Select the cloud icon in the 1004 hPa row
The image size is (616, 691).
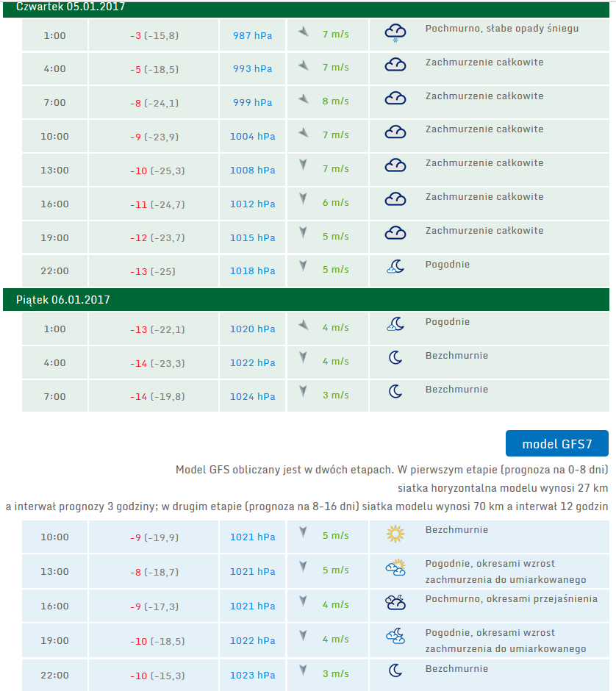coord(395,132)
